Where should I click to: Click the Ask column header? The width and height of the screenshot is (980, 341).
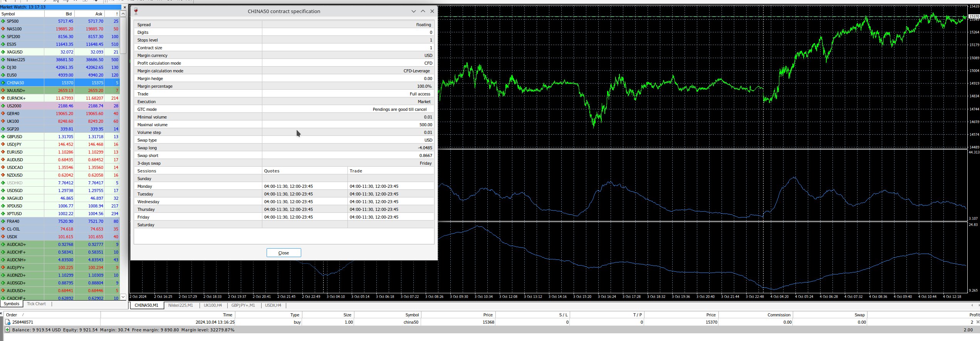pos(89,14)
